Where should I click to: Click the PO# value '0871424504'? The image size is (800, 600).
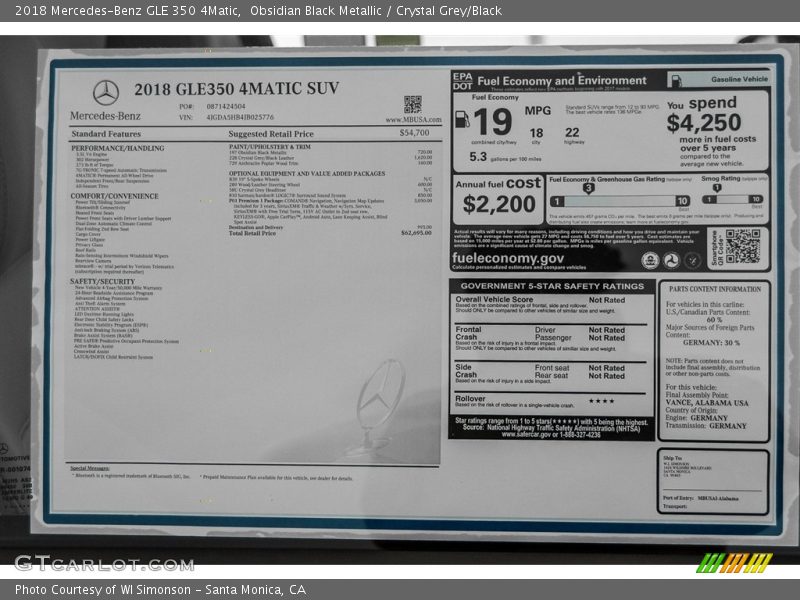(x=226, y=106)
